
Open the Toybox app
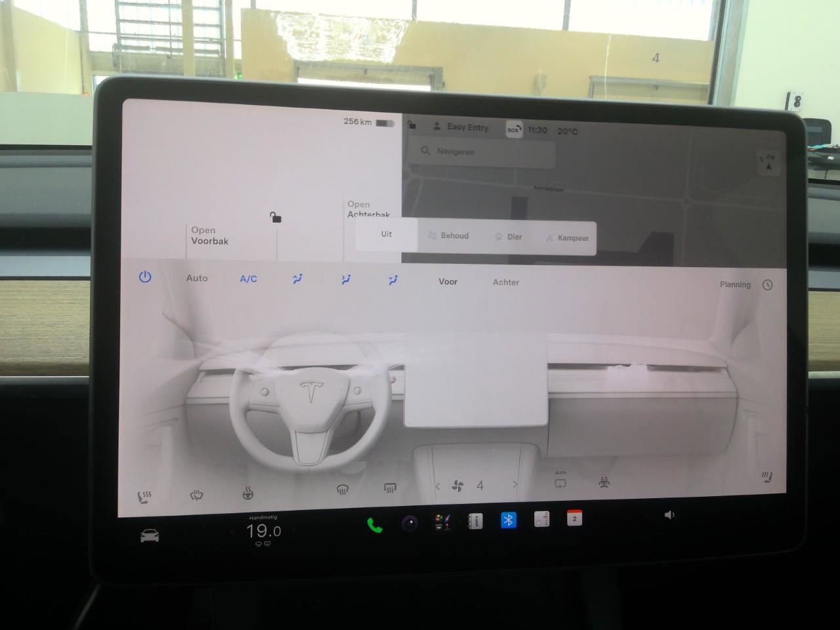tap(442, 522)
